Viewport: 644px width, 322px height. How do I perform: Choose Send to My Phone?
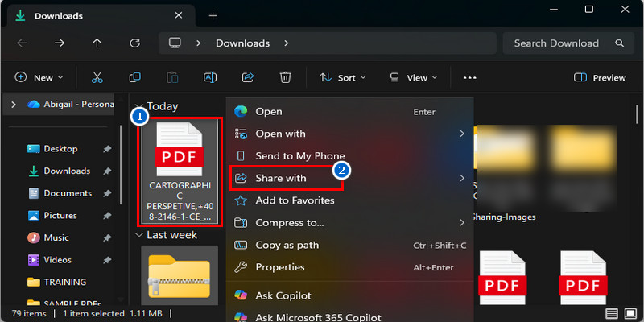coord(350,156)
